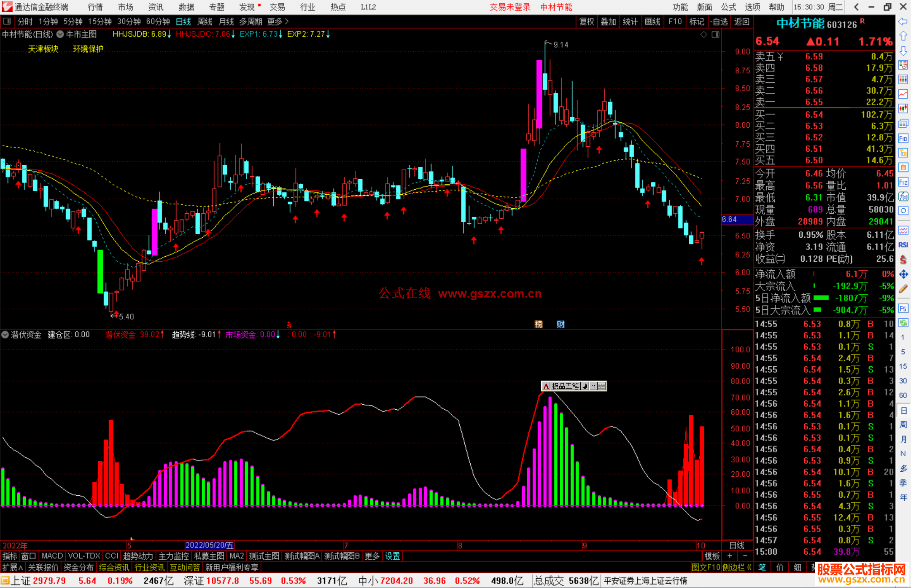Screen dimensions: 911x588
Task: Toggle the split-panel icon at chart top right
Action: (715, 35)
